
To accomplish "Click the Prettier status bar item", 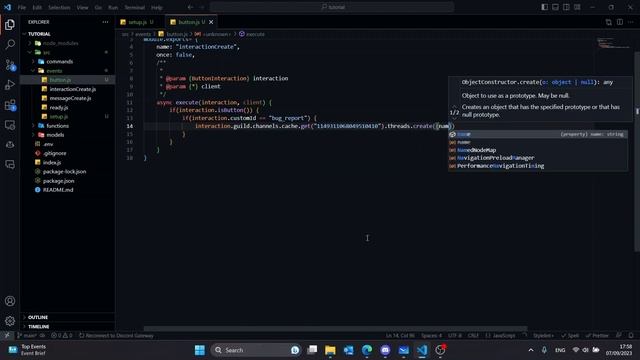I will coord(597,336).
